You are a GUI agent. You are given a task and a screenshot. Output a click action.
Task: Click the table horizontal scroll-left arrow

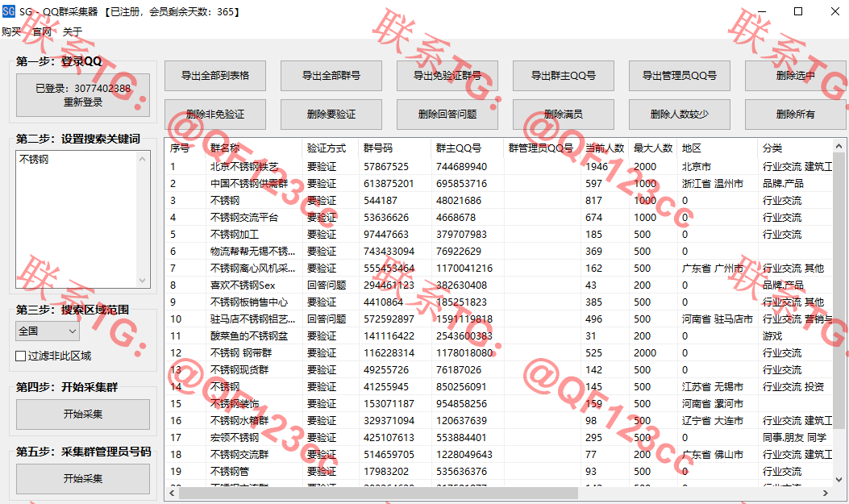(x=173, y=493)
